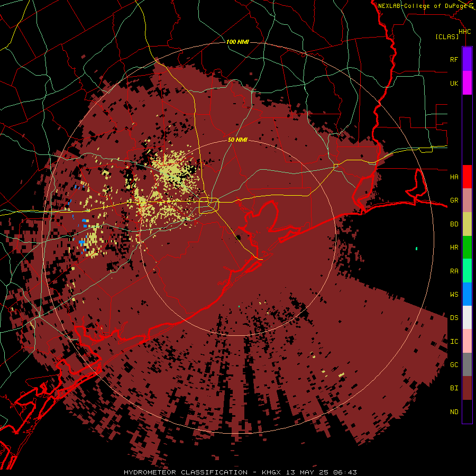Screen dimensions: 476x476
Task: Click the 50 NMI range ring label
Action: pos(237,140)
